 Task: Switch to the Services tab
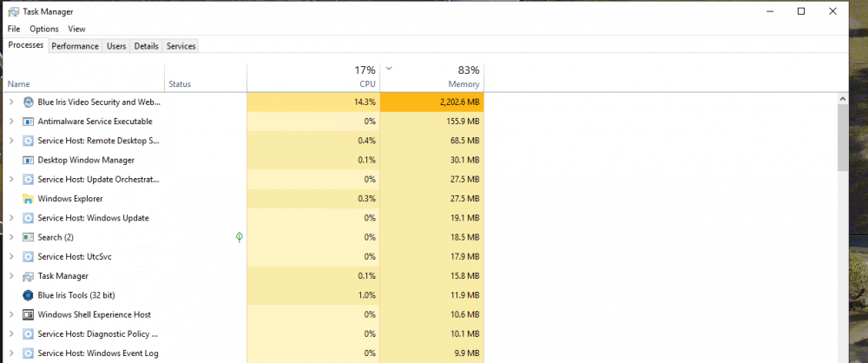click(181, 46)
